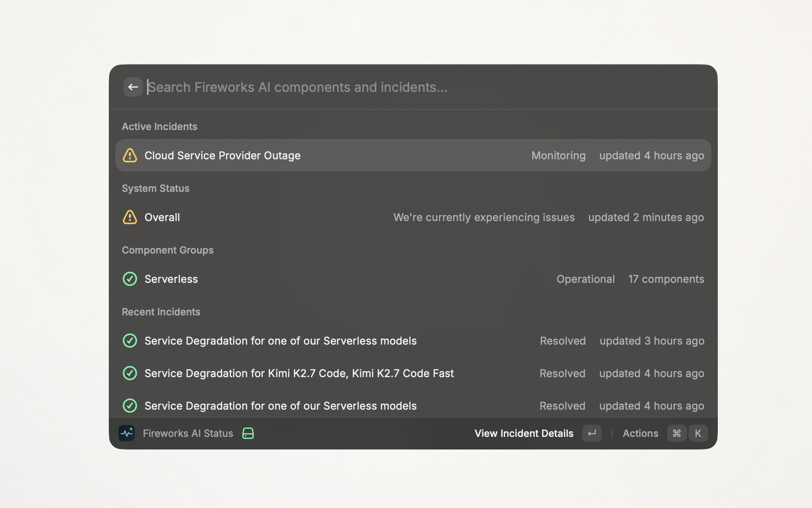812x508 pixels.
Task: Click "We're currently experiencing issues" text
Action: 484,217
